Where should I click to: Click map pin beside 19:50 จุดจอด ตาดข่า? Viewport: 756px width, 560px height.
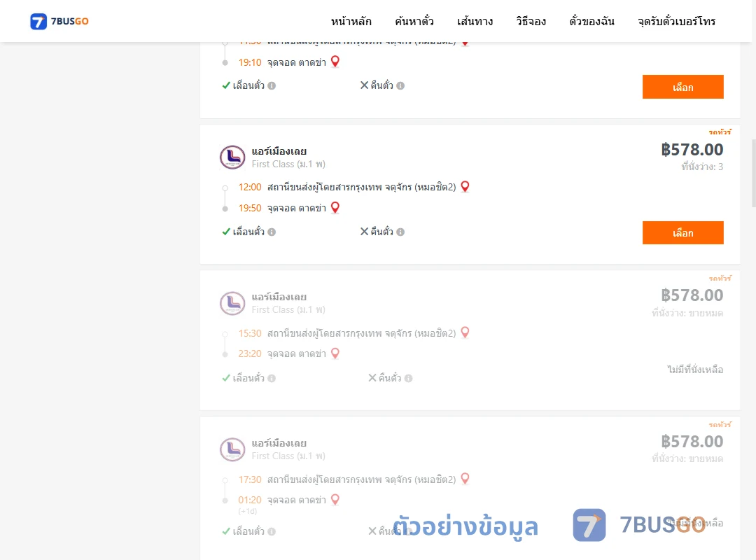pyautogui.click(x=335, y=207)
